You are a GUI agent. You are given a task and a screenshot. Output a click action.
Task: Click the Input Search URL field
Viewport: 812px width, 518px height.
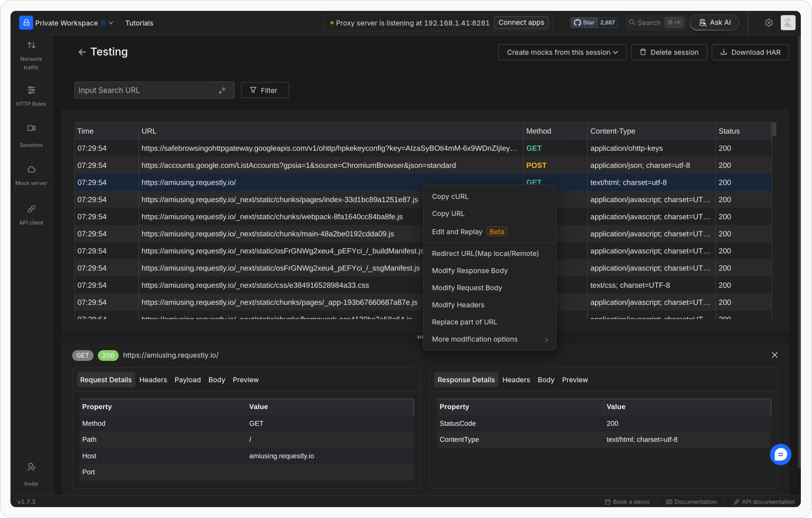point(145,90)
